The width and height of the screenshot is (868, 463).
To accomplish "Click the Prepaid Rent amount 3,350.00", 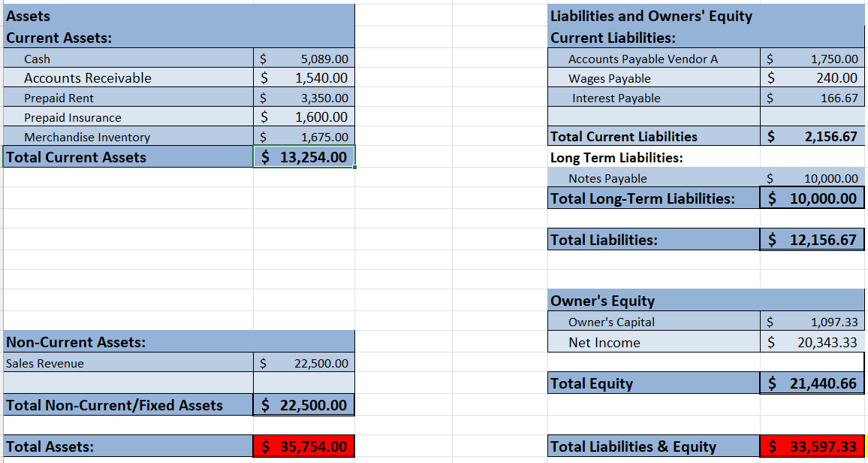I will click(304, 98).
